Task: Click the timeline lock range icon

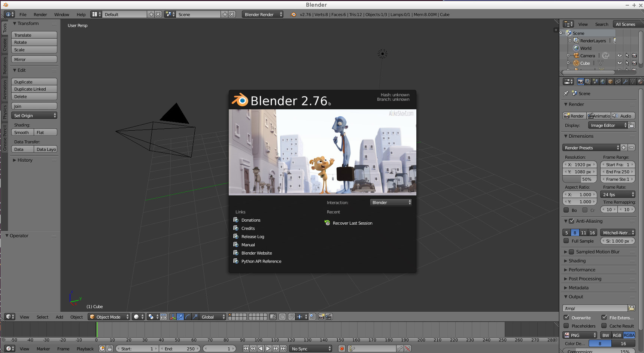Action: pyautogui.click(x=110, y=349)
